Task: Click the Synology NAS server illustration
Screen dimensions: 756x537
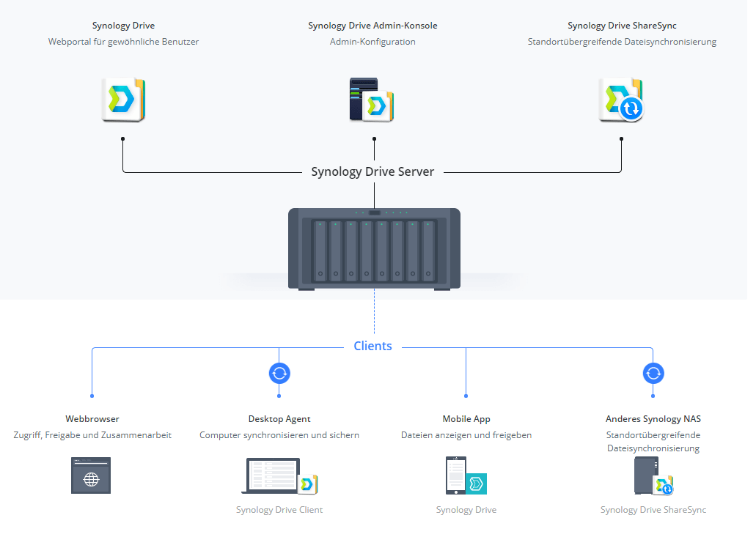Action: (374, 249)
